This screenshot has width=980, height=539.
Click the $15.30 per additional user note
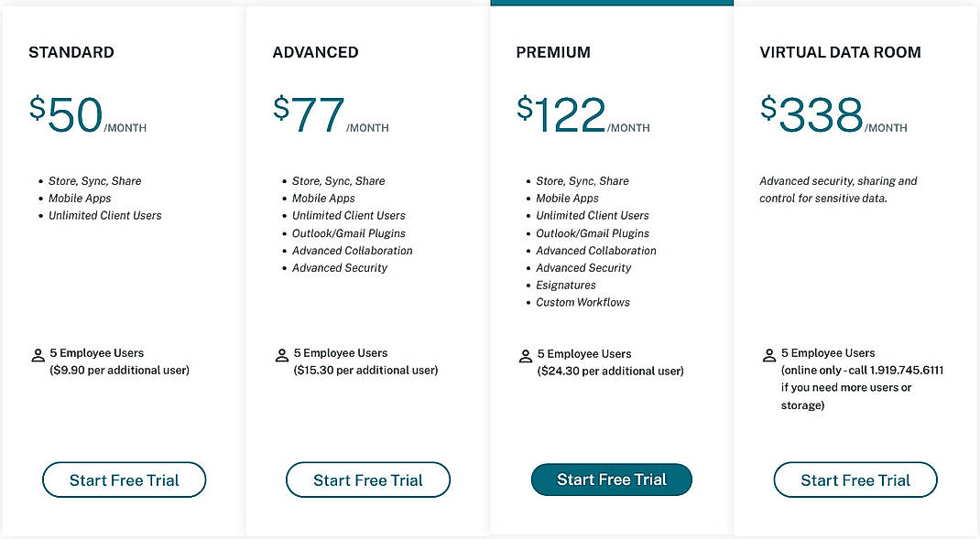pos(365,370)
